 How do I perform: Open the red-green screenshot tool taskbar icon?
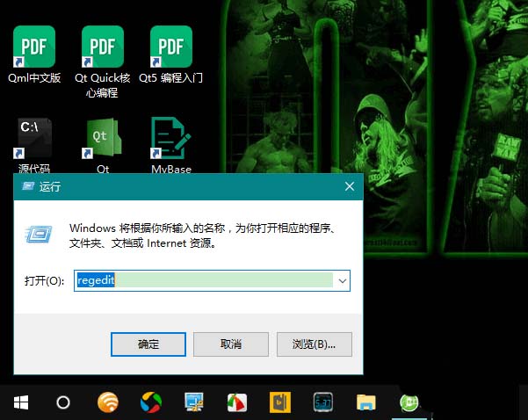237,402
